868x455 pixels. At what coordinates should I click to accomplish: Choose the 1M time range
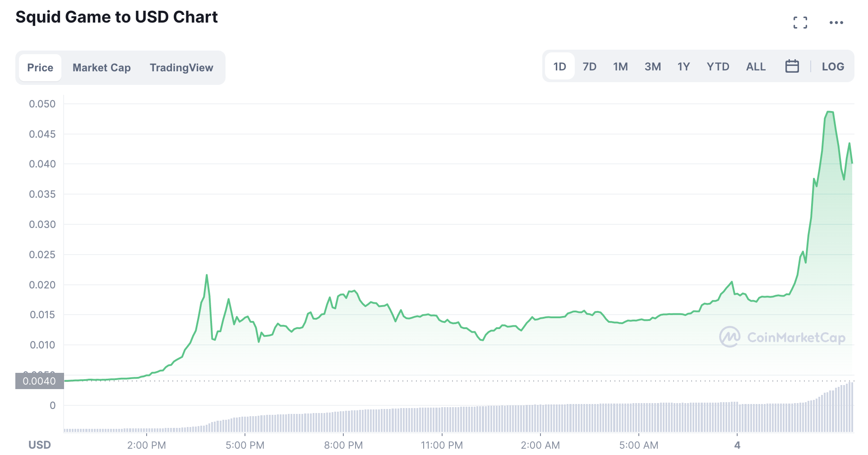[620, 66]
